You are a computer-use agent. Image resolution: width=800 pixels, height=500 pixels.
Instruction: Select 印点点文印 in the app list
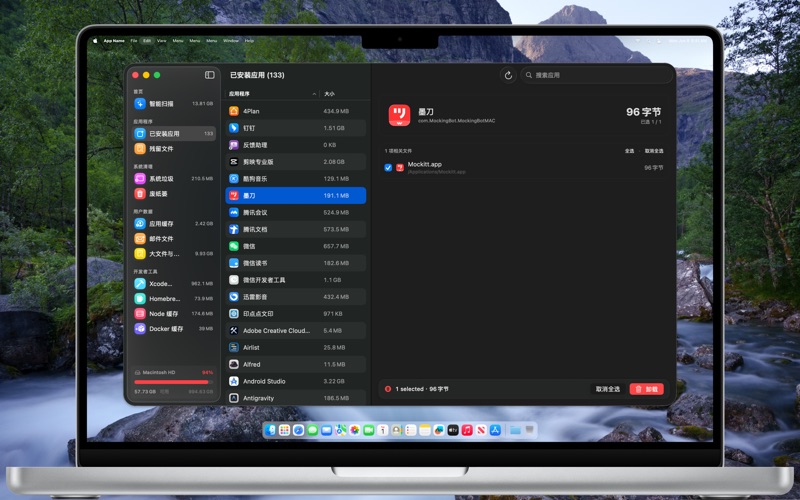coord(296,313)
